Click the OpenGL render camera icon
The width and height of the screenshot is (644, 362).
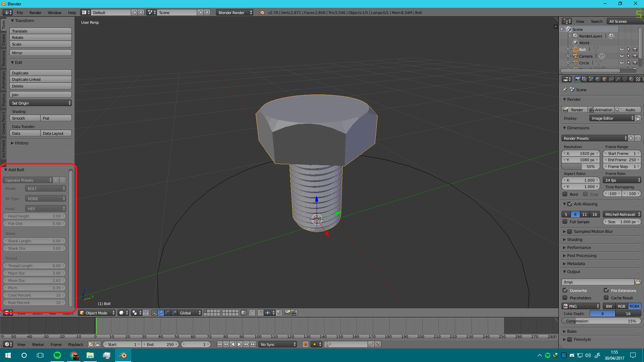(x=287, y=313)
